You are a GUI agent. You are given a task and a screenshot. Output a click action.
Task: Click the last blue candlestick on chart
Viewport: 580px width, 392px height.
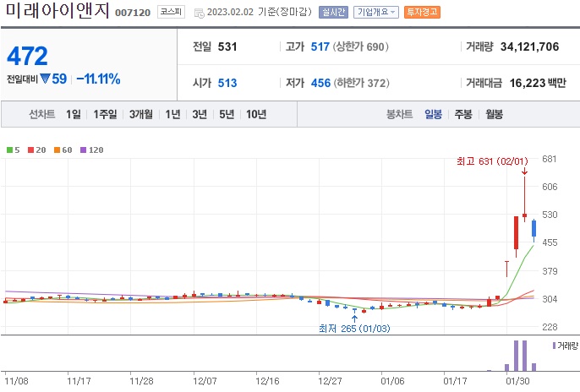[533, 229]
